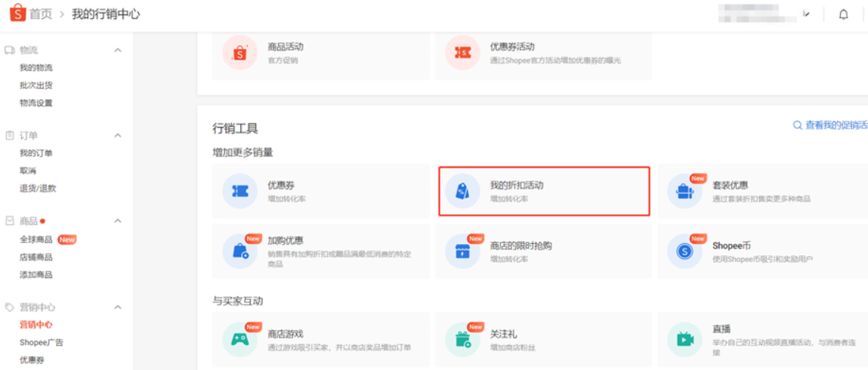Open the account dropdown in header
This screenshot has width=868, height=370.
point(806,14)
